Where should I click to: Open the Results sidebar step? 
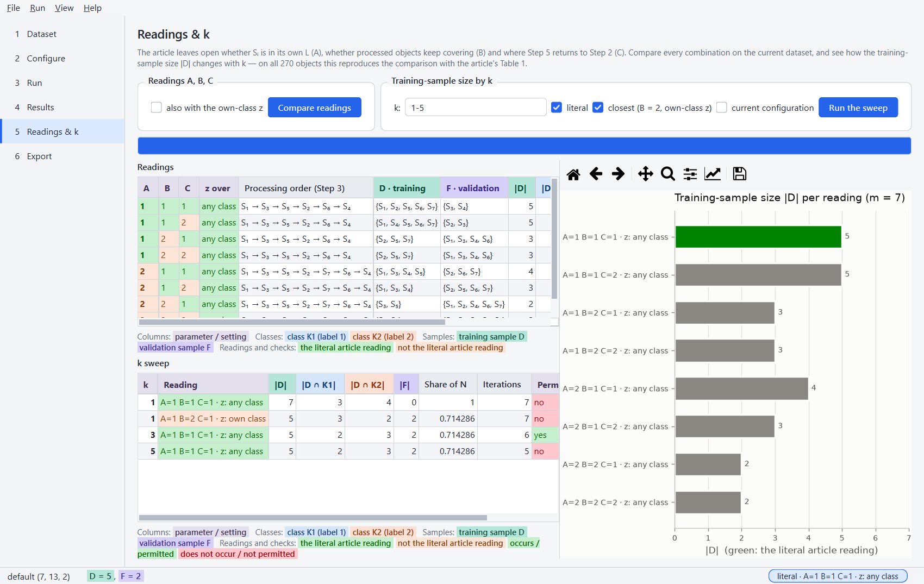(x=63, y=107)
